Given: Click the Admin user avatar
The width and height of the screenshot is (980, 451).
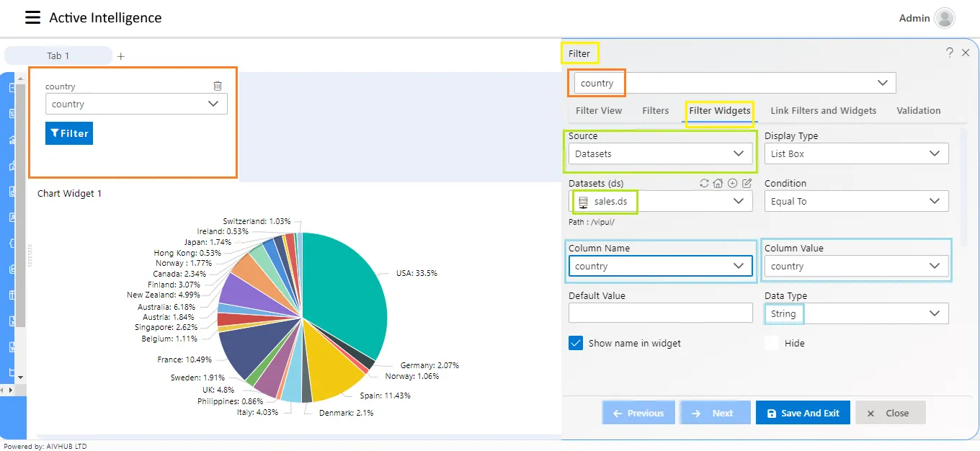Looking at the screenshot, I should pos(945,18).
